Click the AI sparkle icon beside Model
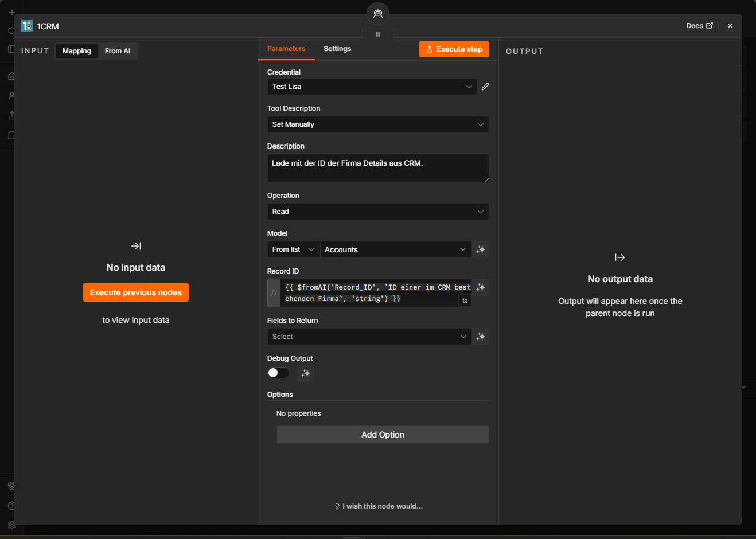The height and width of the screenshot is (539, 756). pyautogui.click(x=481, y=249)
